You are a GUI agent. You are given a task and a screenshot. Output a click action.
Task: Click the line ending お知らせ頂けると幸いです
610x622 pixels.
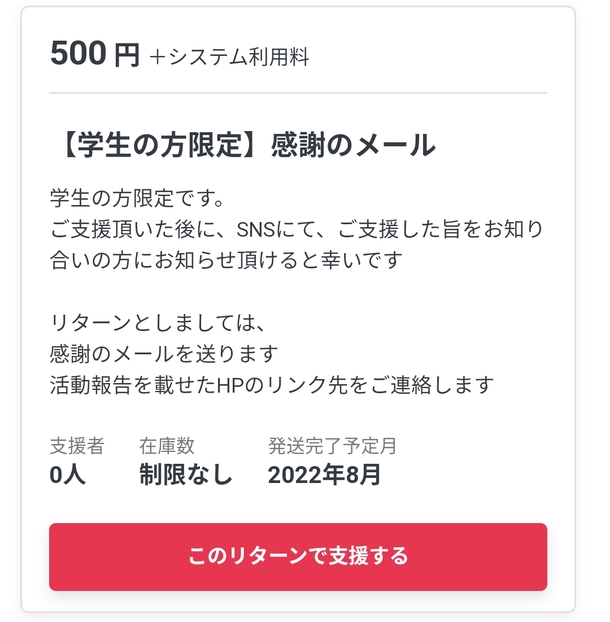click(226, 261)
